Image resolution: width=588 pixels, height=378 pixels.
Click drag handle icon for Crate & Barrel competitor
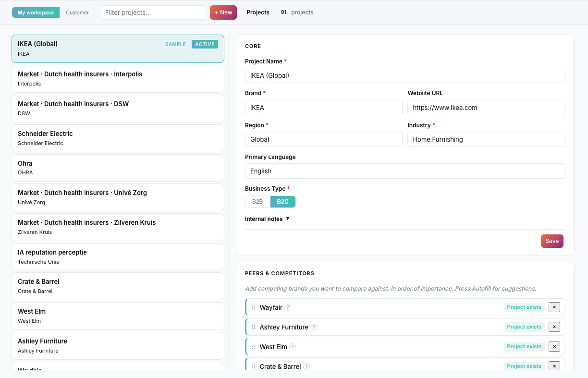254,366
